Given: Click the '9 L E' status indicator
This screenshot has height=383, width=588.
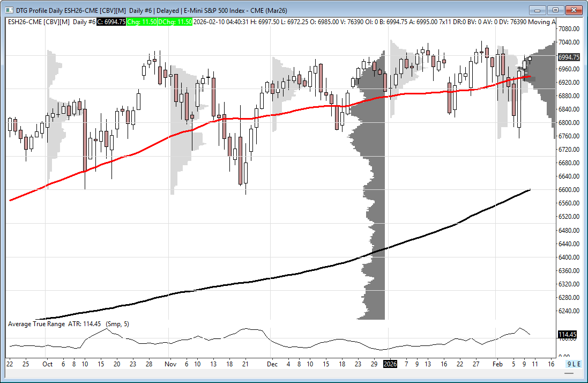Looking at the screenshot, I should [x=574, y=364].
